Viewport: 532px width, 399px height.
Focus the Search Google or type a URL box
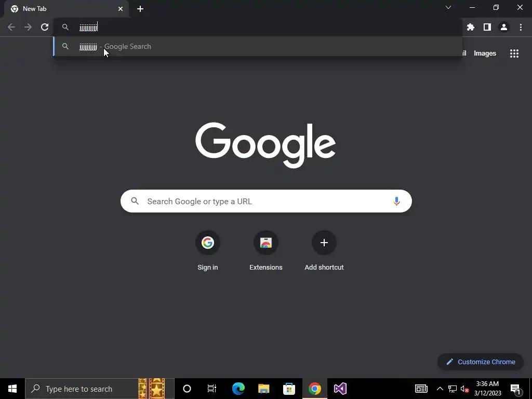click(x=266, y=201)
